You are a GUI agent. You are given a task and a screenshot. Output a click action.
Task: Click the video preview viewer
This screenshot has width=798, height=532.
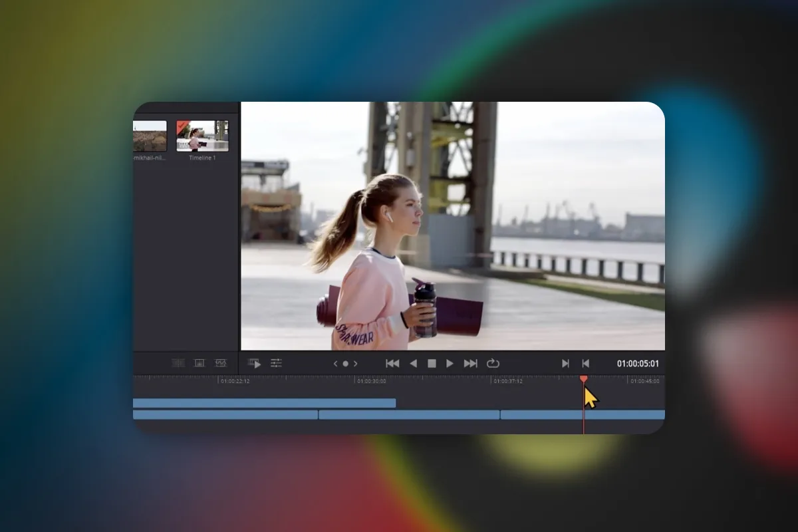[x=452, y=225]
